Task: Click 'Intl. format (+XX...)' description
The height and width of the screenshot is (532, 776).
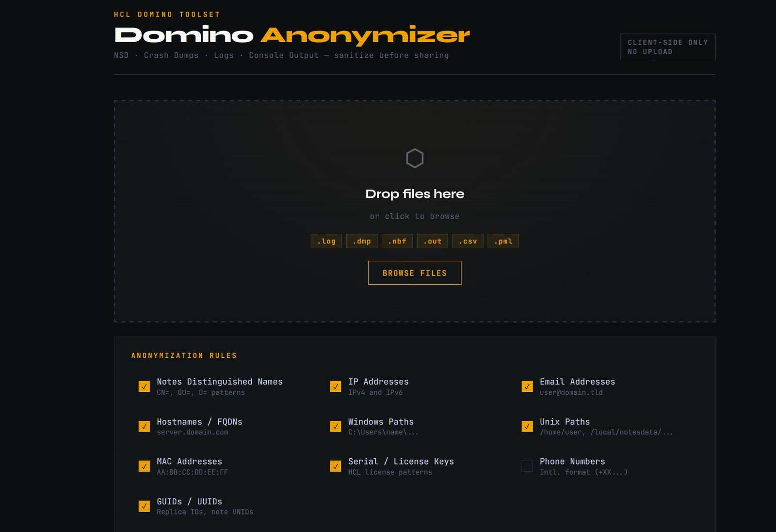Action: 584,472
